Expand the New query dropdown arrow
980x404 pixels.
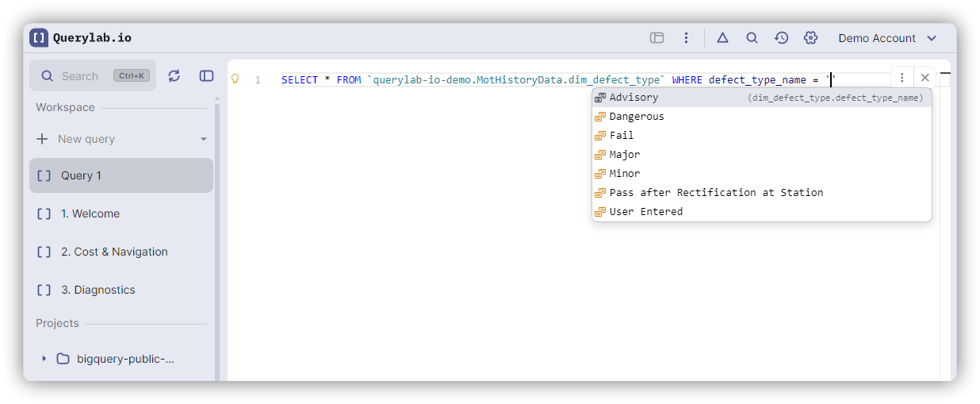coord(204,139)
